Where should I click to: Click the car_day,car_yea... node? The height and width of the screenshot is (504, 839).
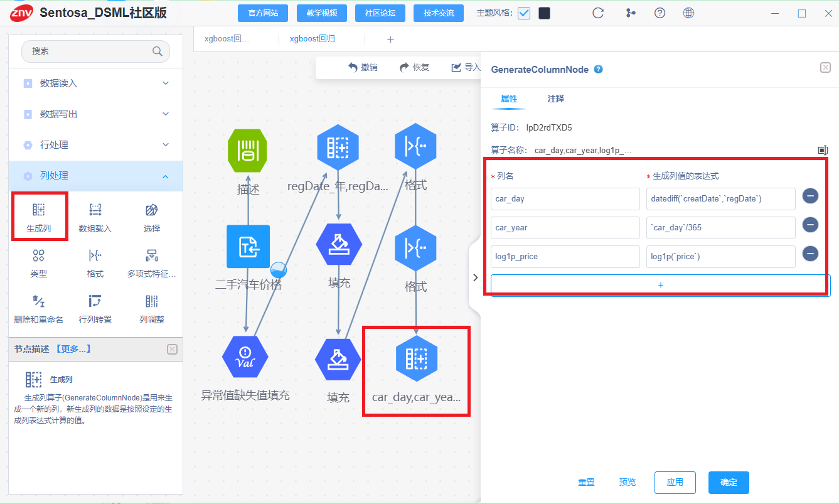(x=417, y=359)
